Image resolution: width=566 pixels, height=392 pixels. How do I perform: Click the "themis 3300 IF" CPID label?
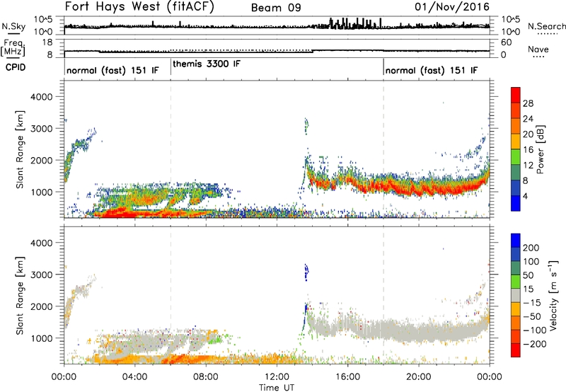click(207, 64)
